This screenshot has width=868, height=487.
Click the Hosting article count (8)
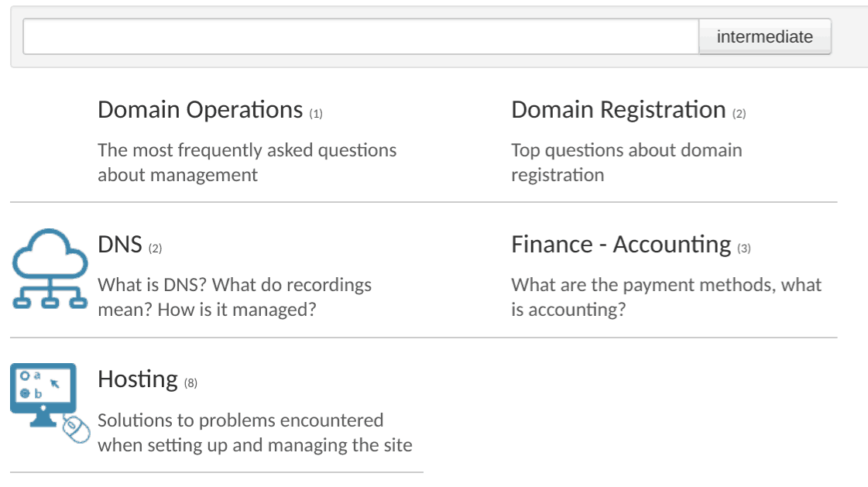[x=190, y=383]
